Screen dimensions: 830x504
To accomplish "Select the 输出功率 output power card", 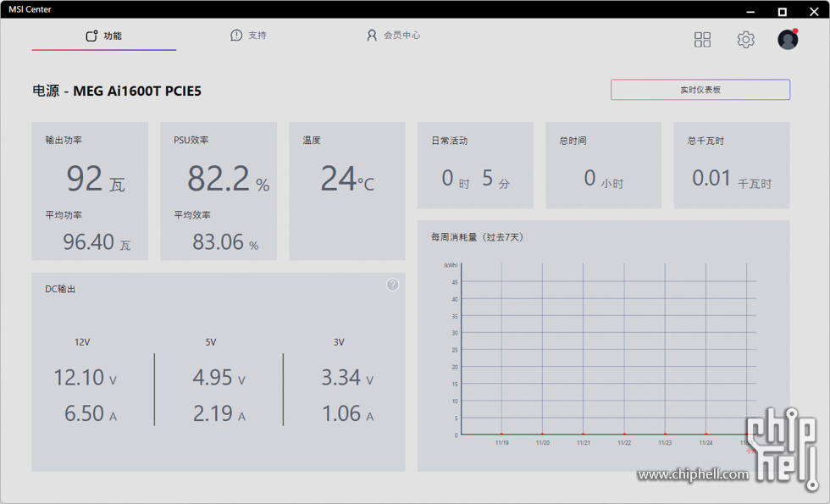I will 90,191.
